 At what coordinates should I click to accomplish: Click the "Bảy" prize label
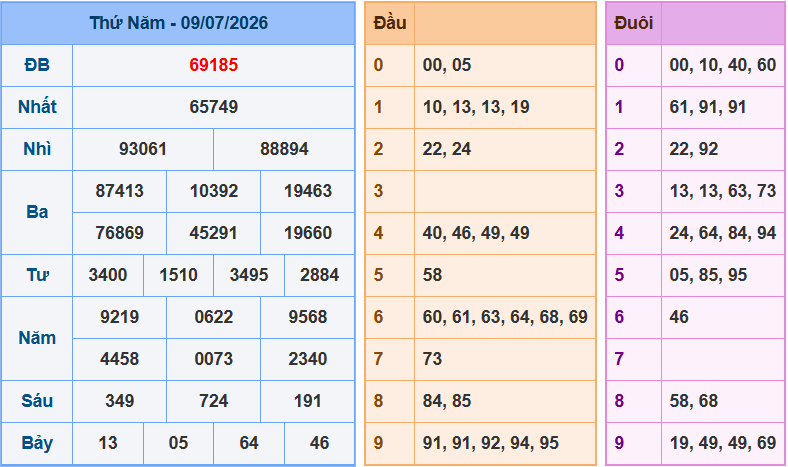pos(37,443)
